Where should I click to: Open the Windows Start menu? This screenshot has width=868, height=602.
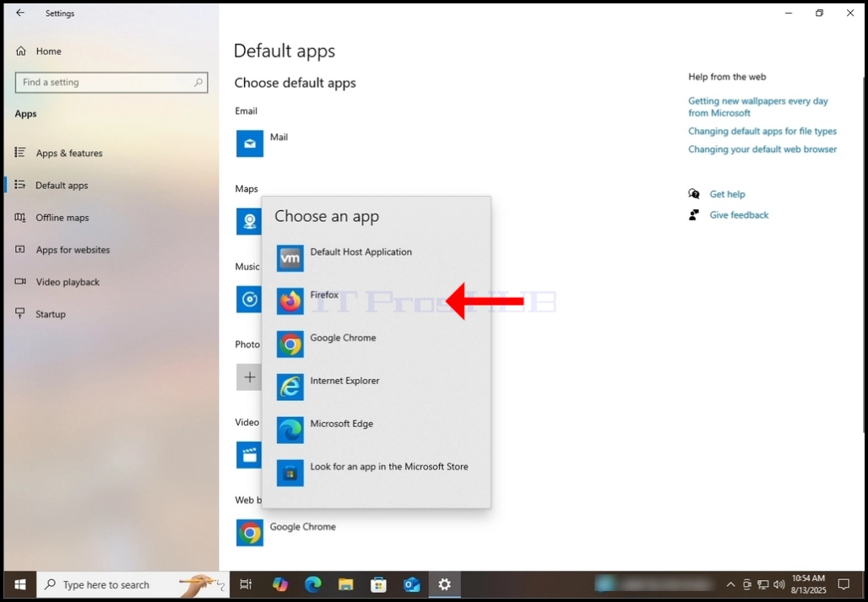coord(20,585)
